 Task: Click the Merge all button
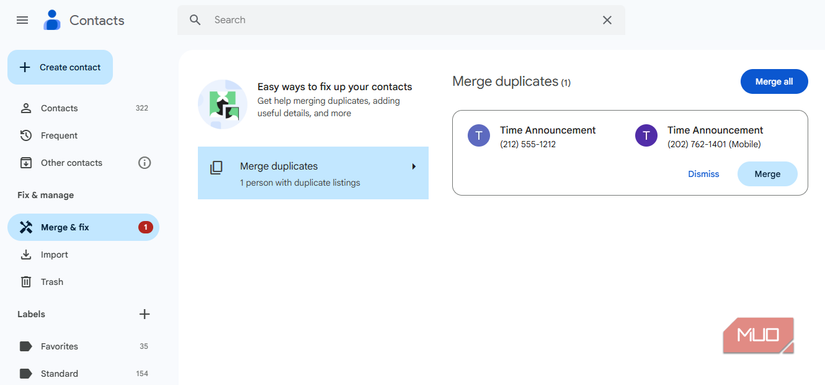click(774, 82)
